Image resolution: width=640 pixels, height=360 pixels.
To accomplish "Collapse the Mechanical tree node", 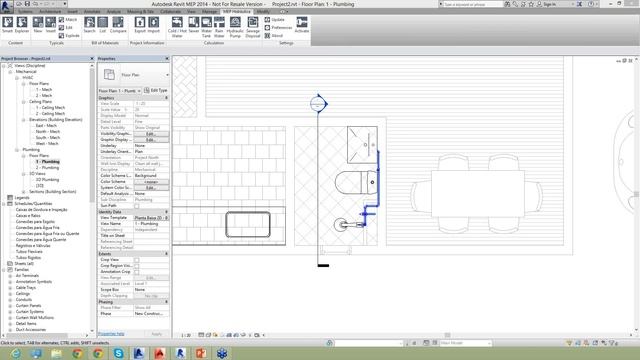I will pos(11,72).
